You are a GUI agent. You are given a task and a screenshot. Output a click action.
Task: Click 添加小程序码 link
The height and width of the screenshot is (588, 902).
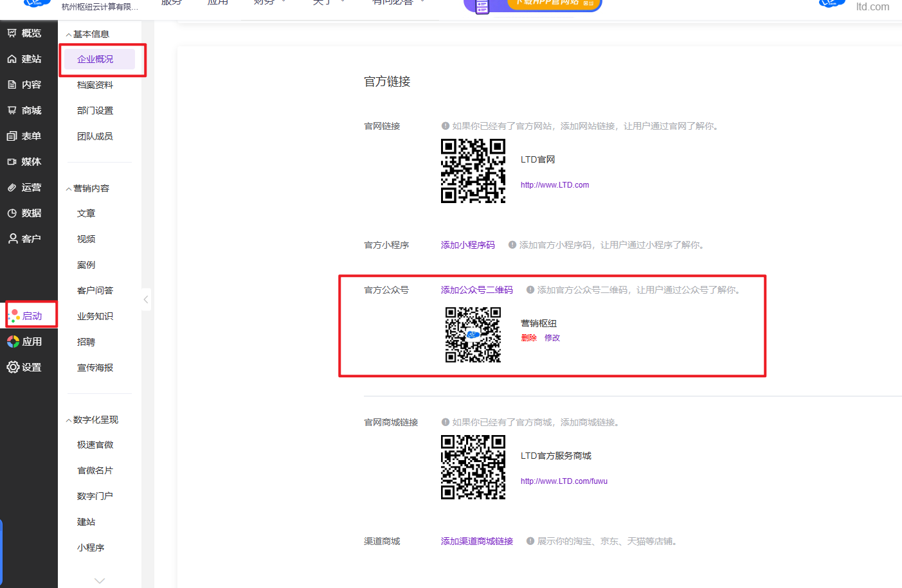pos(468,245)
